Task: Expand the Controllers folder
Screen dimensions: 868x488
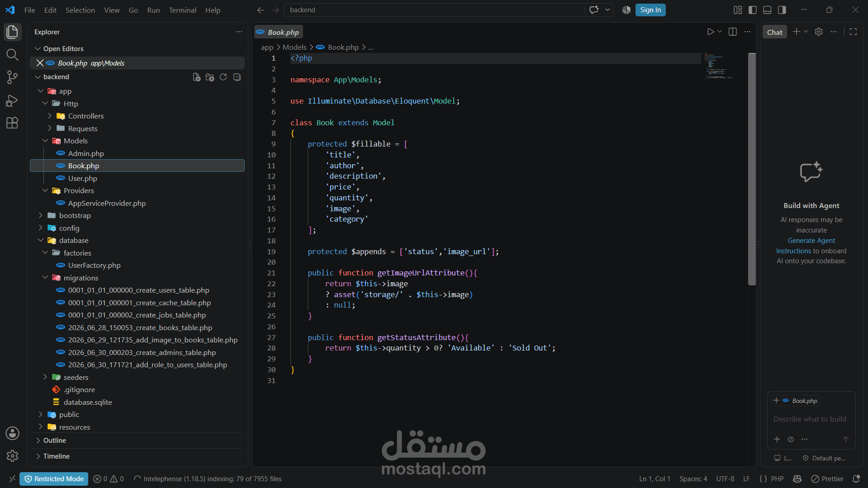Action: coord(50,116)
